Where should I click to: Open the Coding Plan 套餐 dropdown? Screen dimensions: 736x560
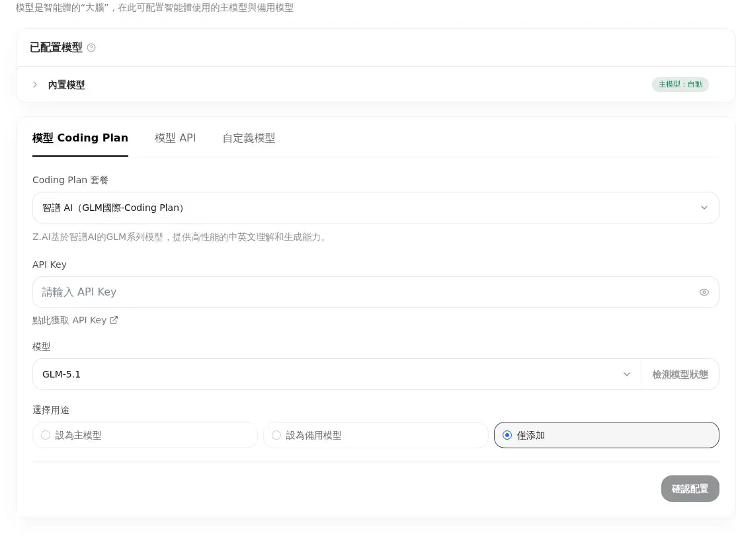coord(376,208)
